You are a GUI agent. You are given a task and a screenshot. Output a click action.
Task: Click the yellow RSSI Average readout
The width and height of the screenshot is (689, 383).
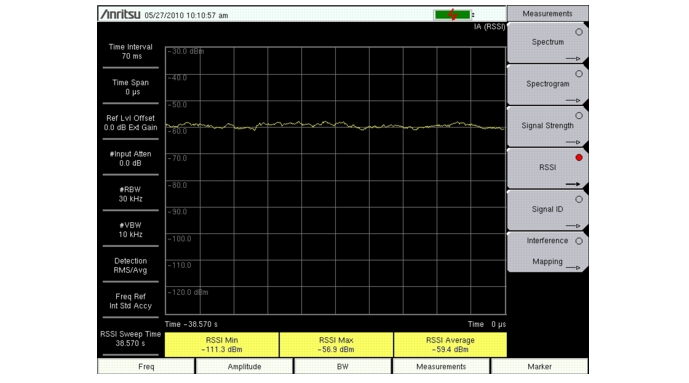pyautogui.click(x=450, y=345)
